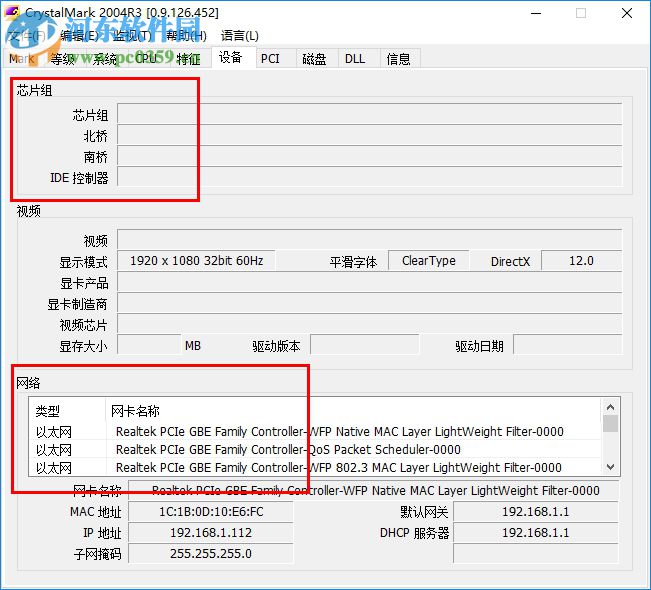Click network list scroll up arrow
Image resolution: width=651 pixels, height=590 pixels.
(x=610, y=407)
